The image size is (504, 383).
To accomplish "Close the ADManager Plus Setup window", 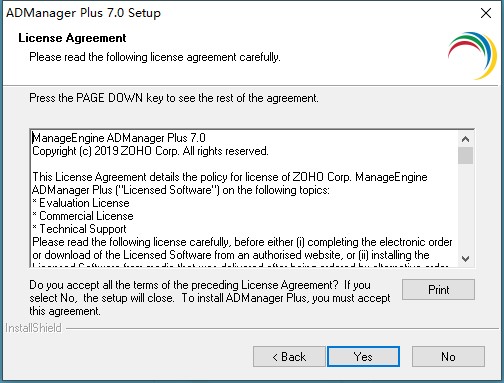I will click(x=486, y=13).
